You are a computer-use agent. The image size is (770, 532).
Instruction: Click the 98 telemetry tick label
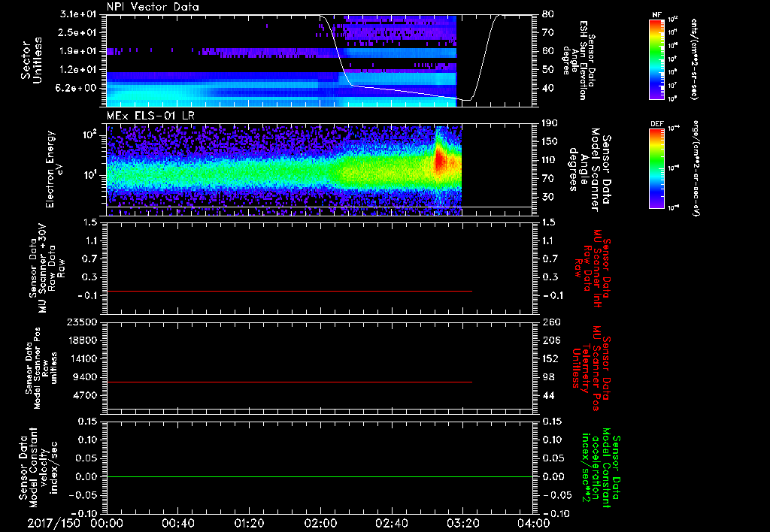point(548,377)
